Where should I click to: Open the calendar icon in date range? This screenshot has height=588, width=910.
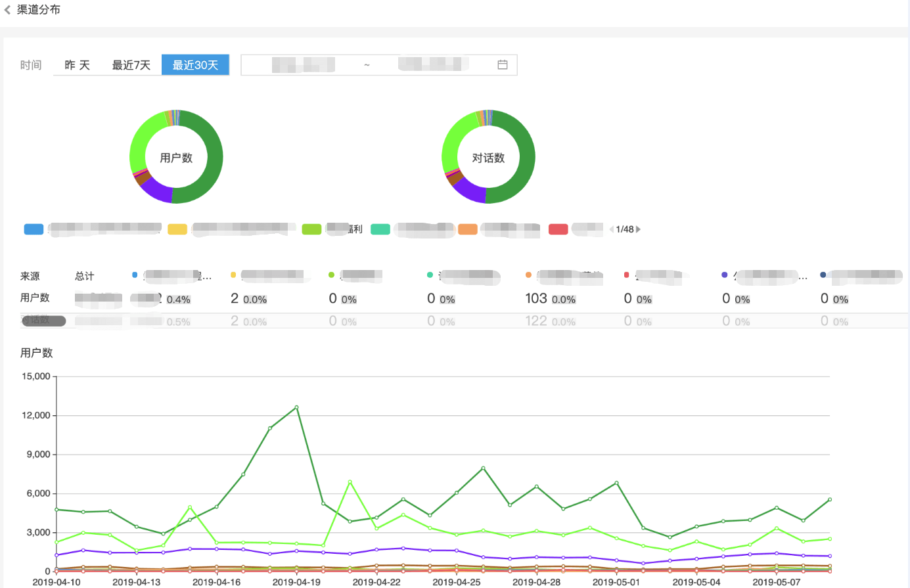(x=503, y=64)
